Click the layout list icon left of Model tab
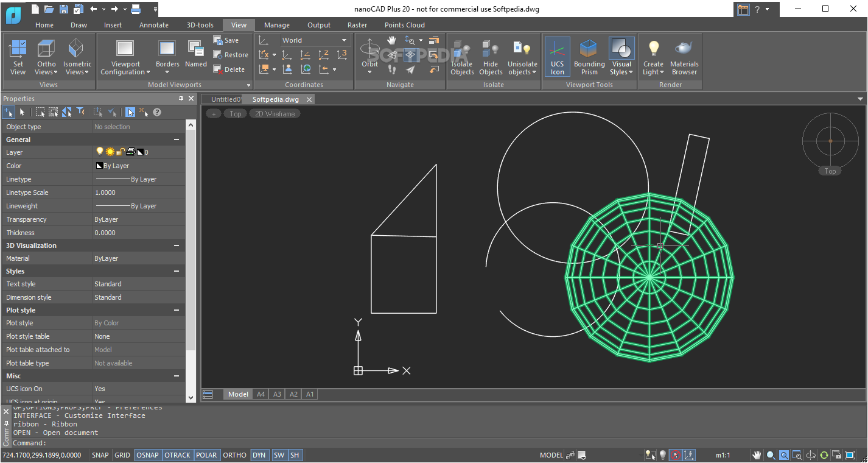Viewport: 868px width, 463px height. [208, 394]
